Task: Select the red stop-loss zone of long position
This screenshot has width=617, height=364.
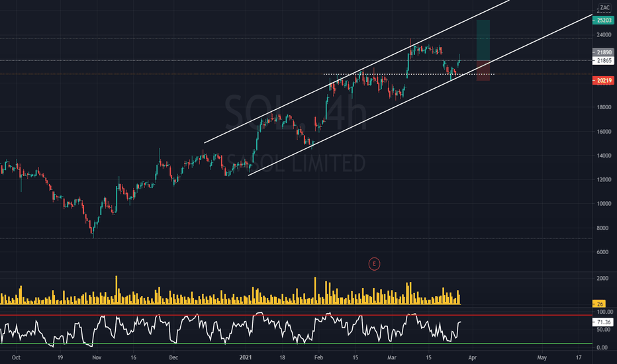Action: click(483, 71)
